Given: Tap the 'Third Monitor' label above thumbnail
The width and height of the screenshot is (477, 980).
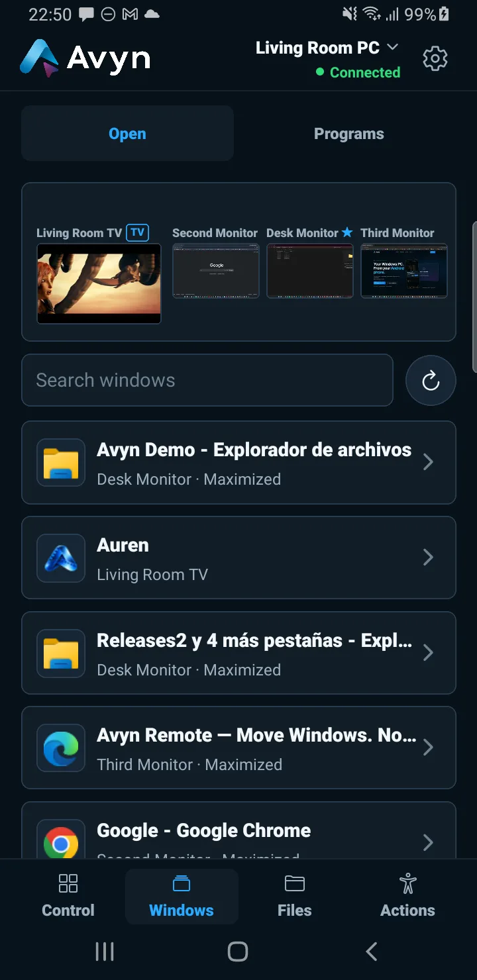Looking at the screenshot, I should 397,233.
